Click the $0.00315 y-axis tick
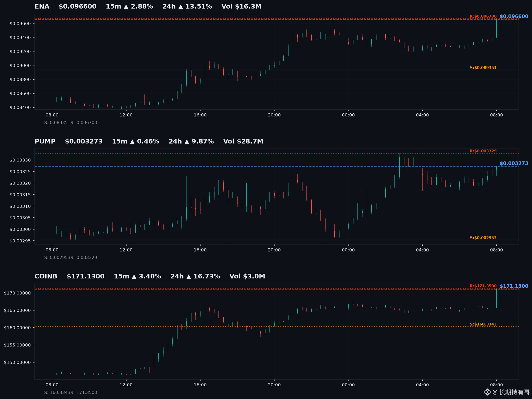This screenshot has width=532, height=399. click(x=20, y=195)
